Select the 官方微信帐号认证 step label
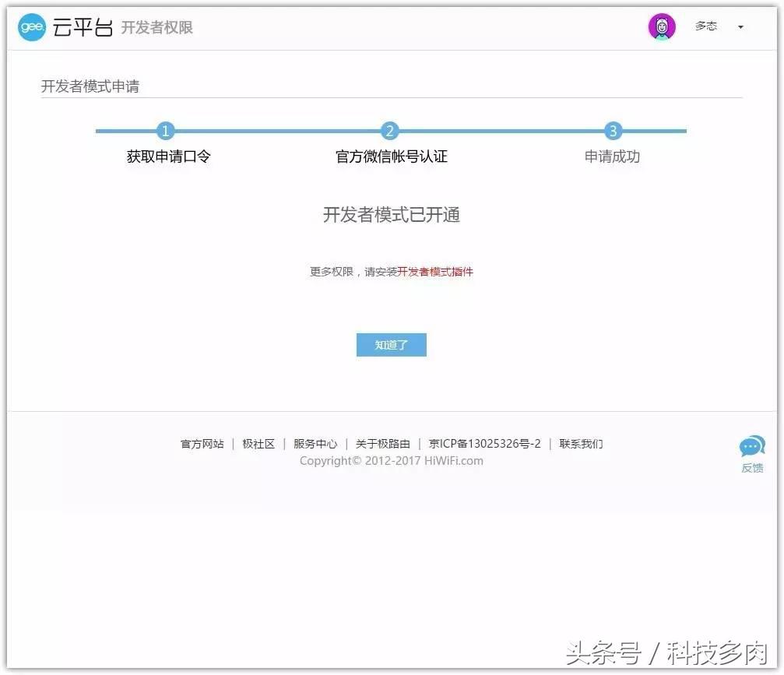Viewport: 784px width, 675px height. pyautogui.click(x=391, y=156)
